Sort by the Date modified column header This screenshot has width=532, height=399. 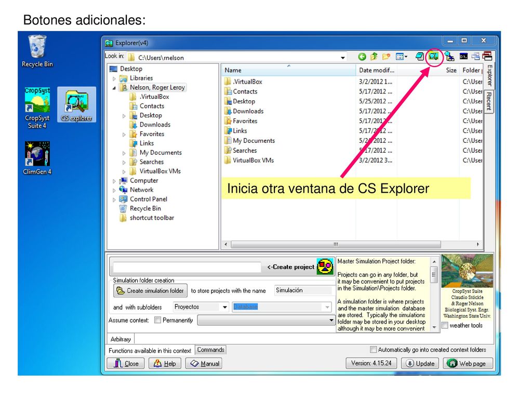click(377, 70)
